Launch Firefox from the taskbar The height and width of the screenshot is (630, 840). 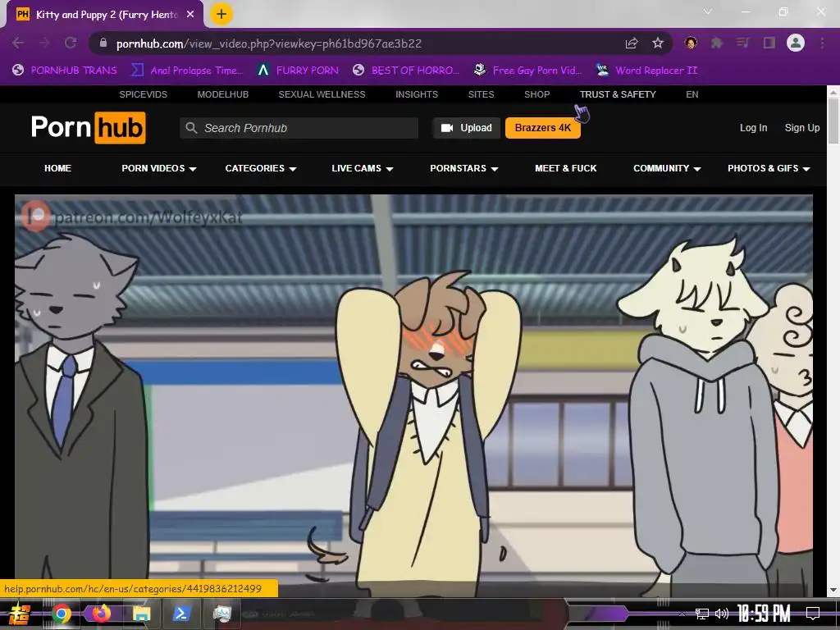click(x=100, y=614)
